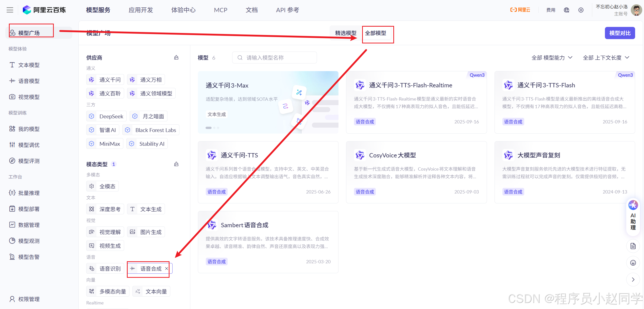
Task: Enable the 语音识别 modality filter
Action: click(105, 268)
